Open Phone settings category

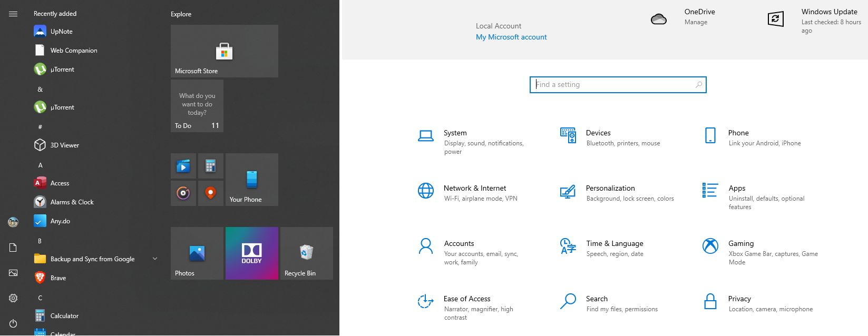(752, 137)
